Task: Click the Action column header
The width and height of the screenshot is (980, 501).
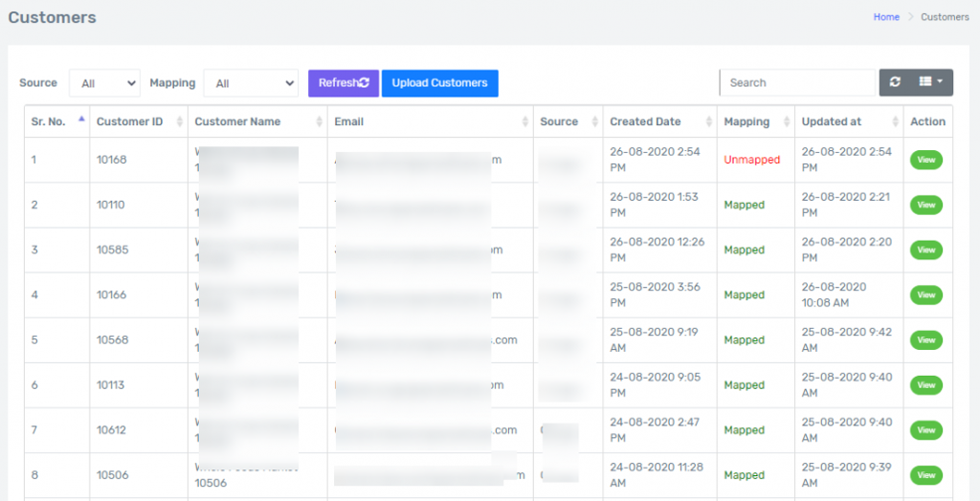Action: click(927, 121)
